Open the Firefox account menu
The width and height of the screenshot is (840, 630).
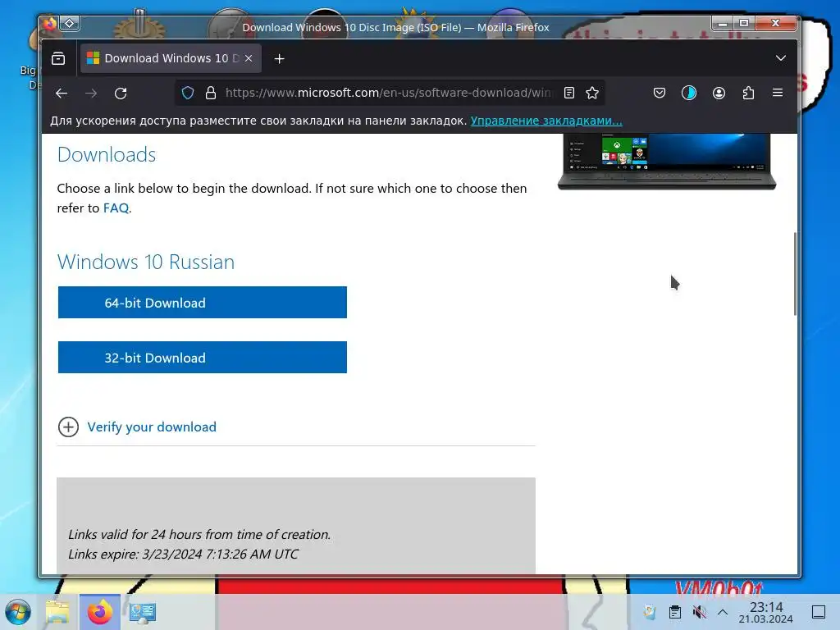(719, 94)
